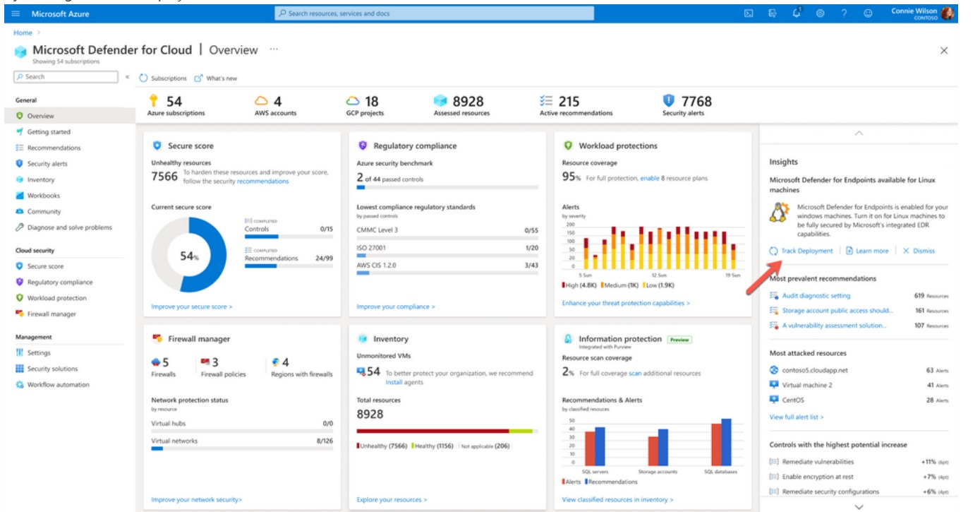Click the Secure score card shield icon

click(x=157, y=145)
